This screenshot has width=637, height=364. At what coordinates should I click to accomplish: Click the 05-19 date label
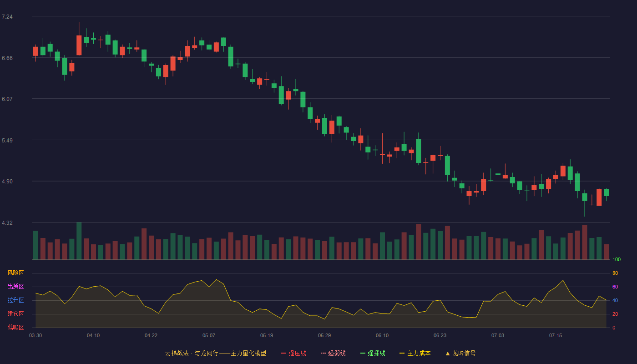point(267,335)
